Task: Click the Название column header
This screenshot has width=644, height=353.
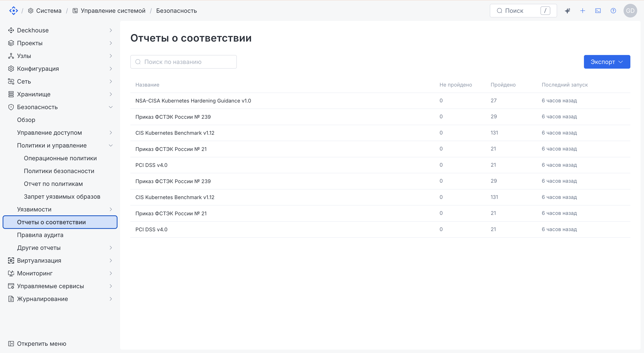Action: [x=147, y=85]
